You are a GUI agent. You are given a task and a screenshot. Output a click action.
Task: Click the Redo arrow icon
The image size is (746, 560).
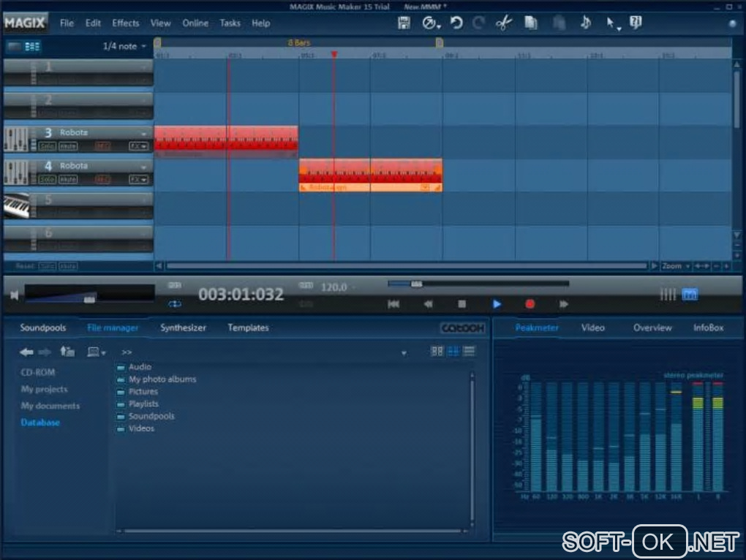coord(478,23)
